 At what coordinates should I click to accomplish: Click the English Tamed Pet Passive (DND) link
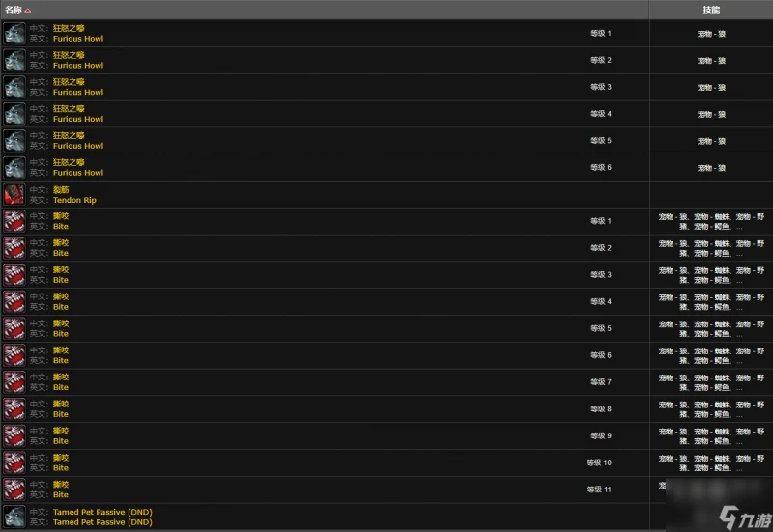point(102,522)
